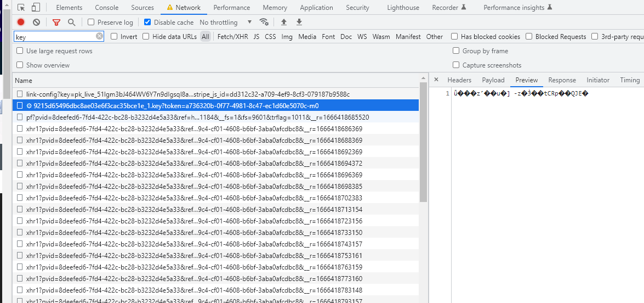Switch to the Console tab

click(106, 8)
